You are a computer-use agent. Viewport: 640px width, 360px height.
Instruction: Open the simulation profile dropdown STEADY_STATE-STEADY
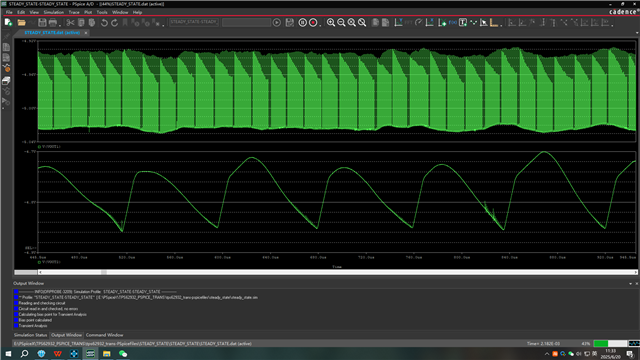pos(194,22)
